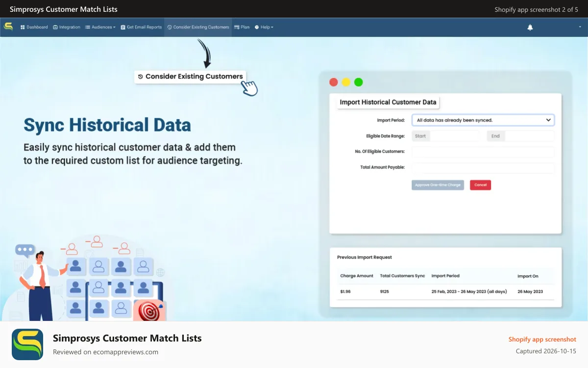Viewport: 588px width, 368px height.
Task: Open the Plan page
Action: coord(242,27)
